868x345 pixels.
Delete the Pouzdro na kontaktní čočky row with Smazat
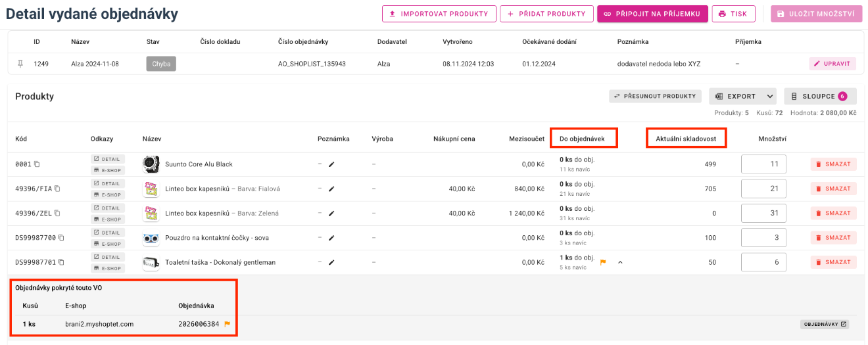pos(833,238)
